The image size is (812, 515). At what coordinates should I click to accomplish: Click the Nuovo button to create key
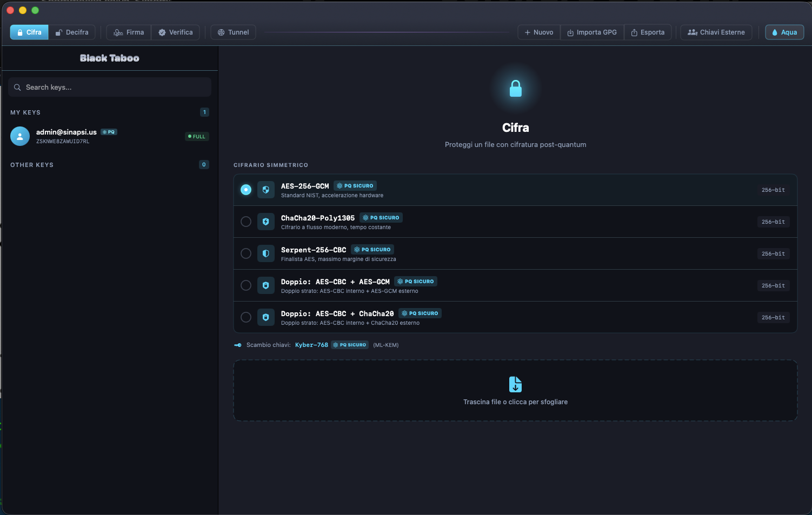[x=538, y=32]
